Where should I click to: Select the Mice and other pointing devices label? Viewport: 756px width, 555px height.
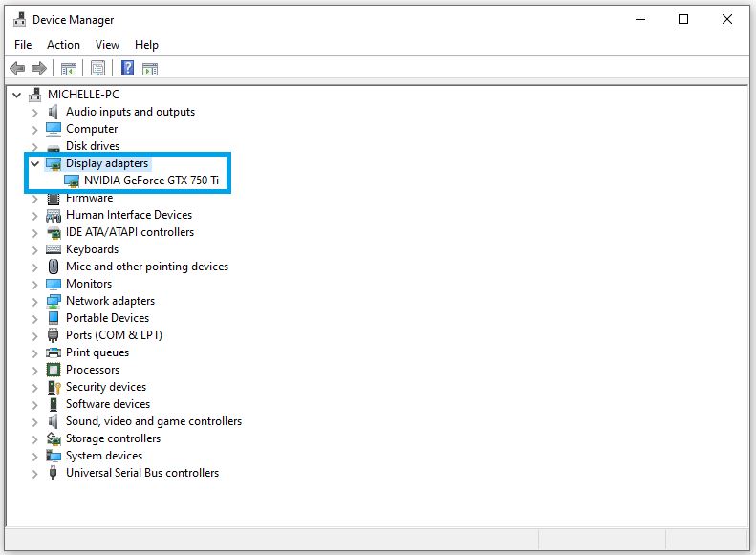pos(147,266)
